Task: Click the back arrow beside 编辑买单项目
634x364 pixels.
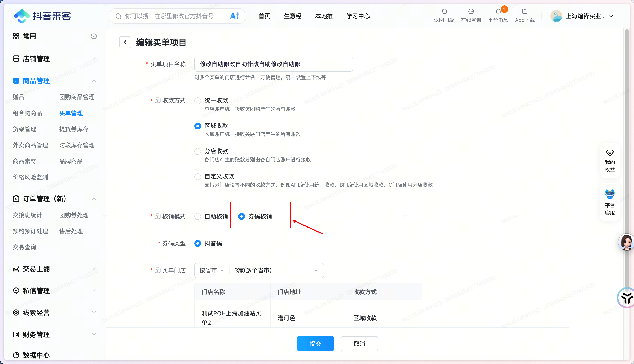Action: coord(125,42)
